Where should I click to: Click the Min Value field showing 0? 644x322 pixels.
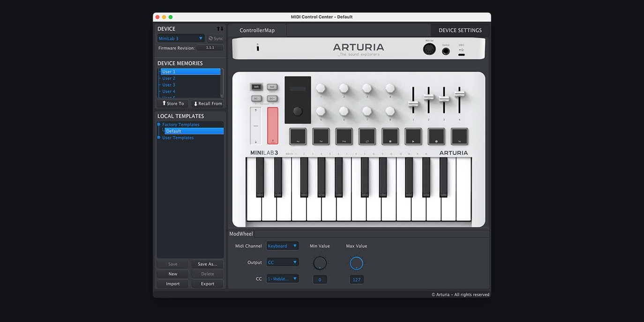pos(320,280)
